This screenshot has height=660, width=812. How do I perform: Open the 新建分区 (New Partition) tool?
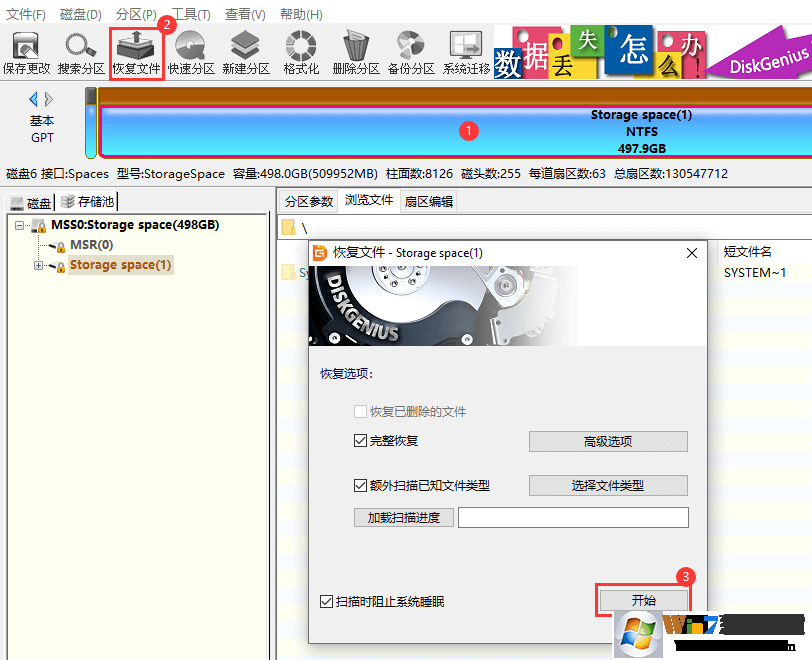coord(244,51)
